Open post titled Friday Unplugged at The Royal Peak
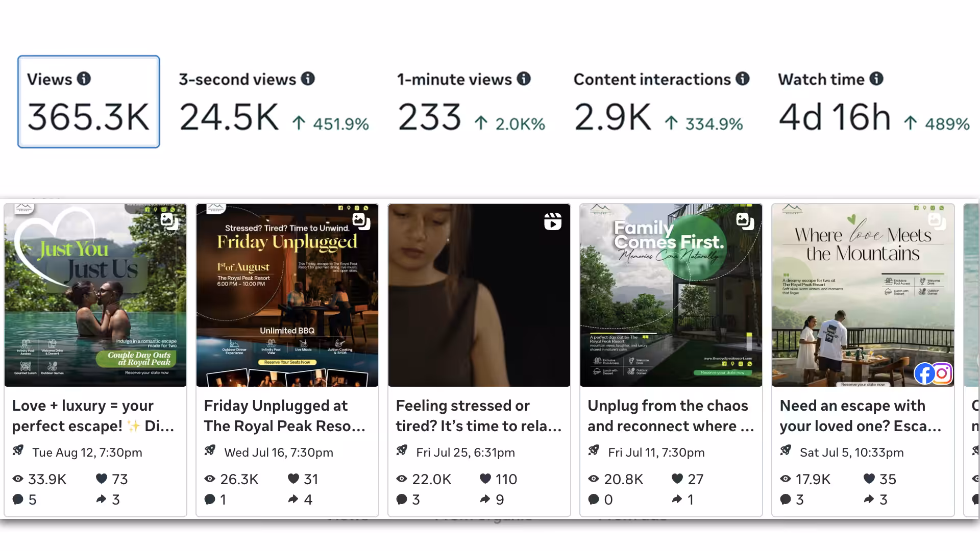 285,416
